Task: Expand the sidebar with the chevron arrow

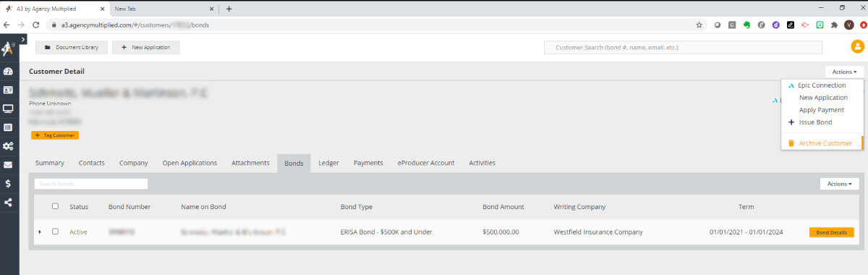Action: (x=24, y=39)
